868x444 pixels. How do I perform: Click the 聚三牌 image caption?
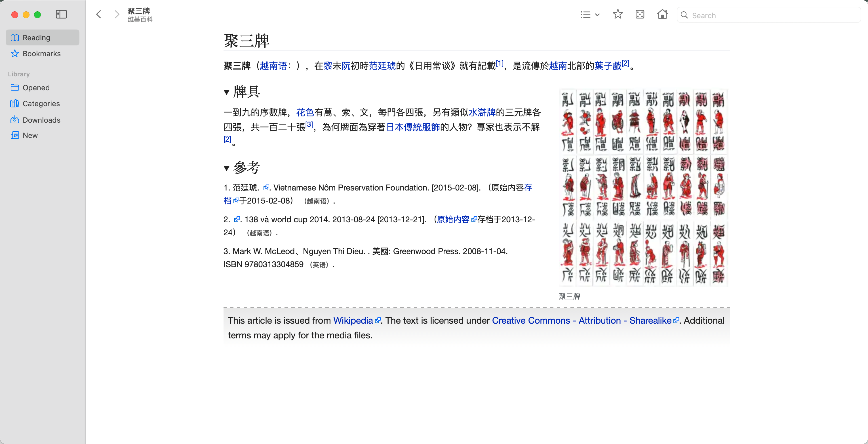(x=570, y=296)
